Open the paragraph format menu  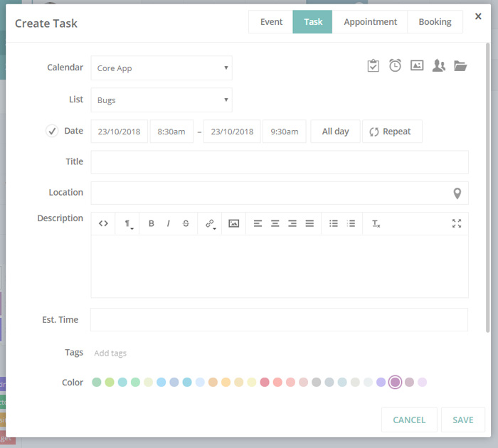pyautogui.click(x=127, y=224)
